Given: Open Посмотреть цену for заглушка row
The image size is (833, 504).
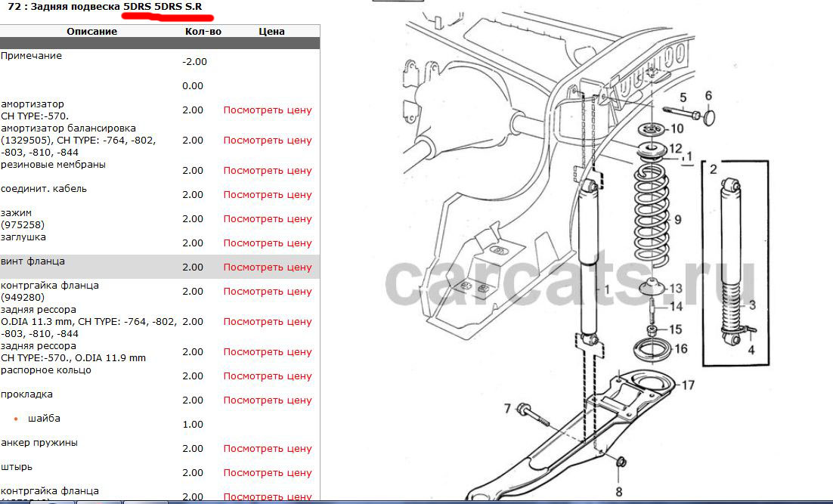Looking at the screenshot, I should 267,243.
